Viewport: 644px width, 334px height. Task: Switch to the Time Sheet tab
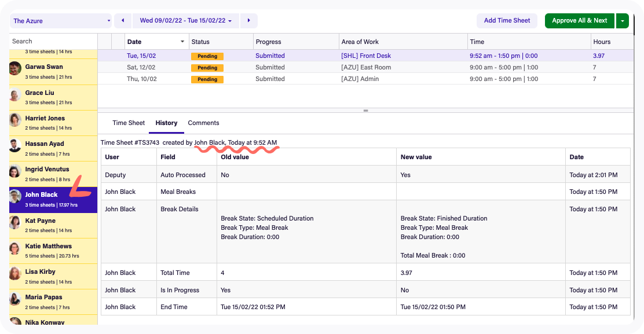[129, 123]
